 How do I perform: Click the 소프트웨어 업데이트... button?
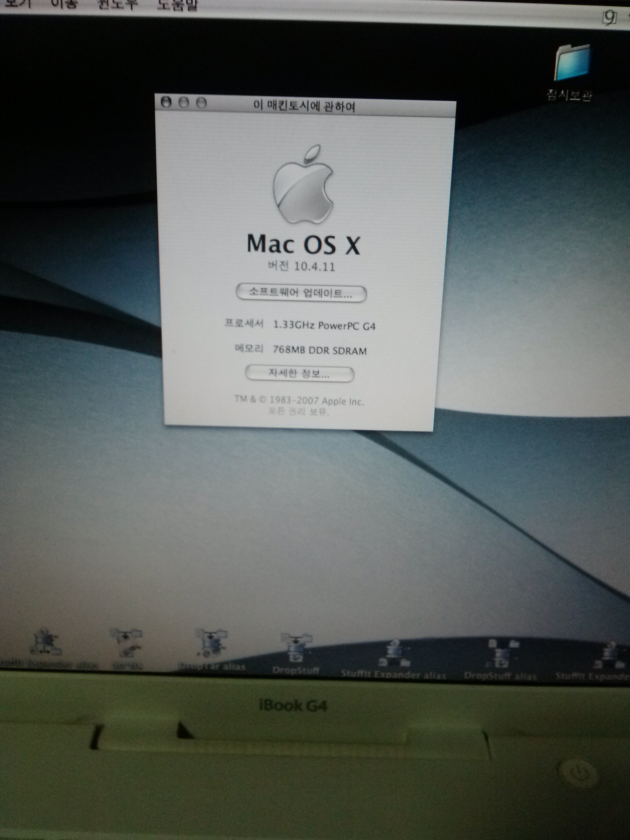301,294
